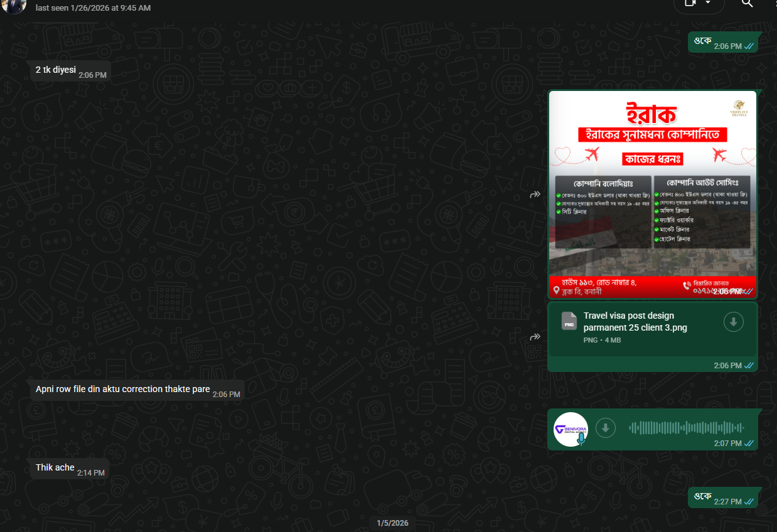The width and height of the screenshot is (777, 532).
Task: Click the last seen status to open contact info
Action: coord(94,8)
